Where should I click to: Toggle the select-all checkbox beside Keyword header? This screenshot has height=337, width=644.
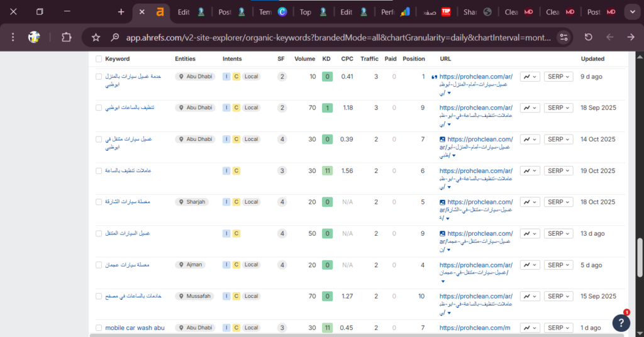pyautogui.click(x=99, y=59)
